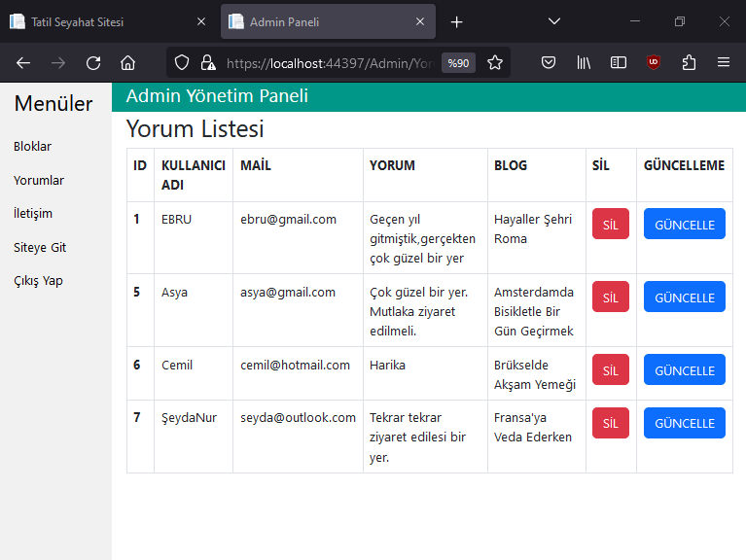Open the Library bookmarks icon

584,63
